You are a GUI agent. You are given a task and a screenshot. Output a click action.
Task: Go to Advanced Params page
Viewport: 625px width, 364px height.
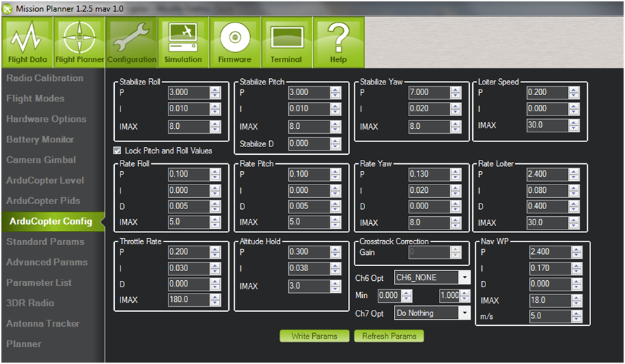point(47,262)
